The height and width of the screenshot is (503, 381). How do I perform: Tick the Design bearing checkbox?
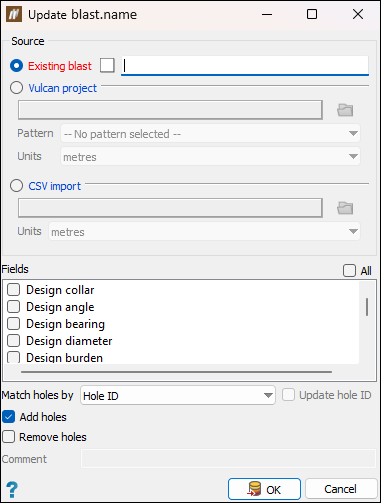pyautogui.click(x=14, y=324)
